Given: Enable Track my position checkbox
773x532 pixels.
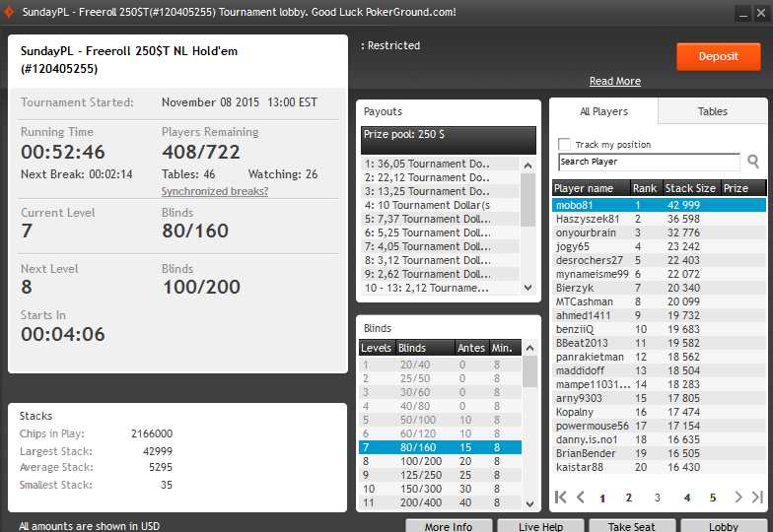Looking at the screenshot, I should point(565,144).
